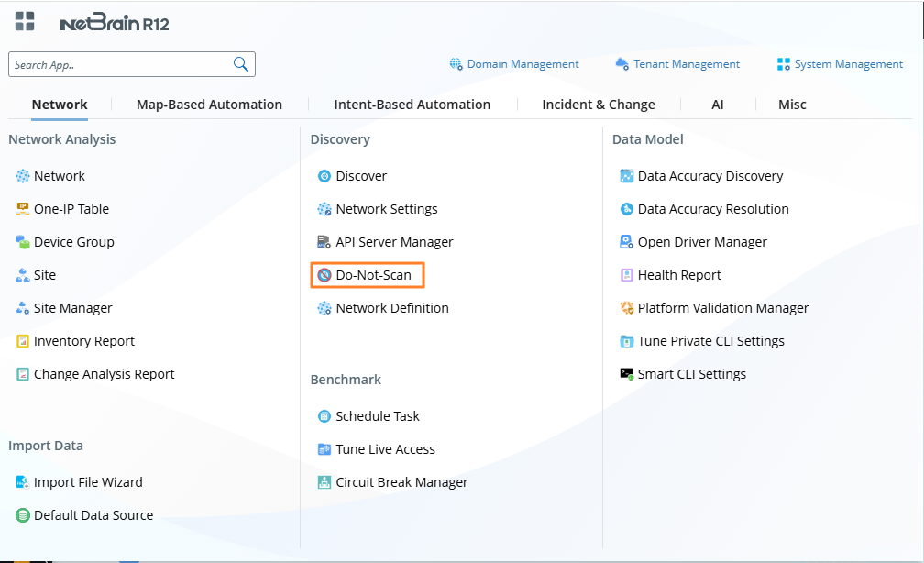Focus the Search App input field
Viewport: 924px width, 563px height.
coord(119,64)
